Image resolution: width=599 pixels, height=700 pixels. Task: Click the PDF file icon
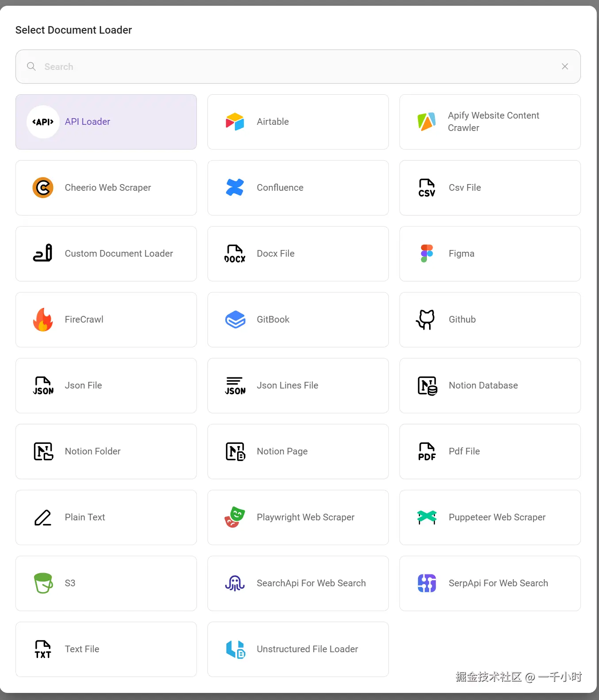[427, 451]
